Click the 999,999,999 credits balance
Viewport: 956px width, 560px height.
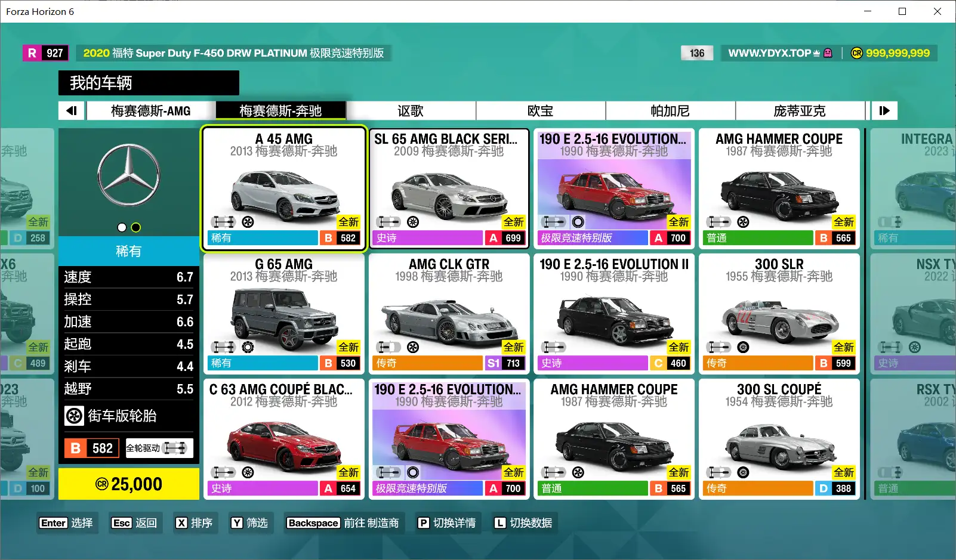(898, 53)
